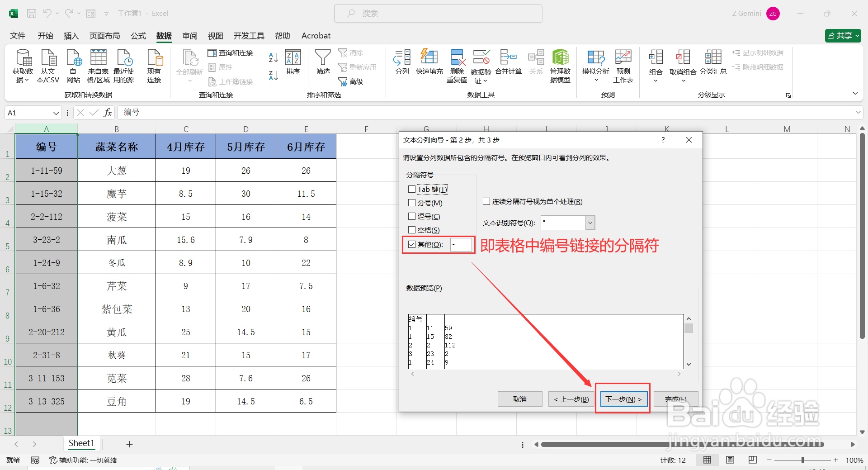
Task: Open the Acrobat ribbon tab
Action: pyautogui.click(x=316, y=36)
